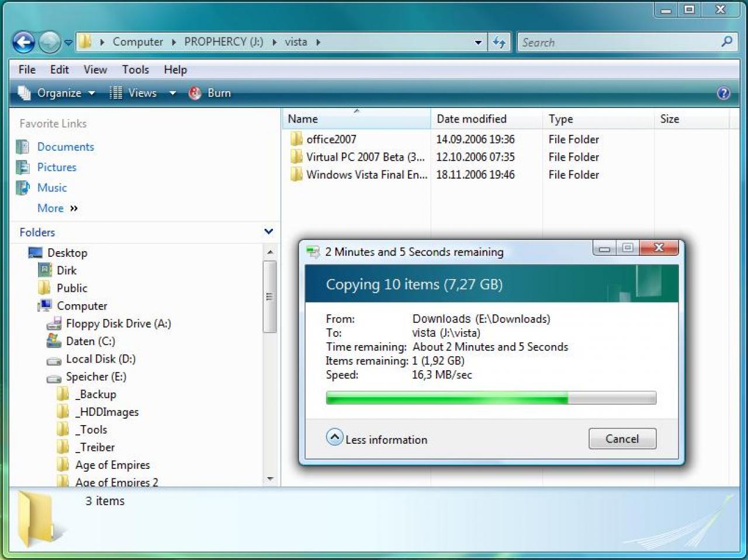The width and height of the screenshot is (748, 560).
Task: Open the Help menu
Action: tap(175, 69)
